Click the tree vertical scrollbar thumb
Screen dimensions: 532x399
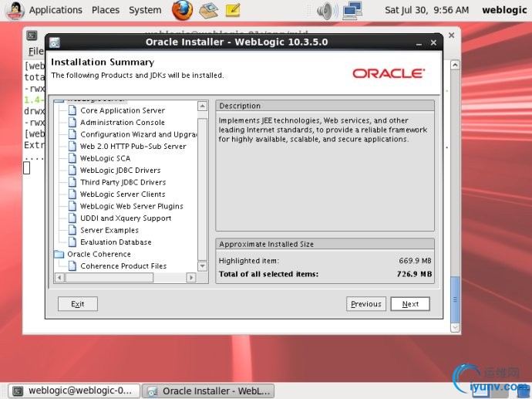coord(202,189)
